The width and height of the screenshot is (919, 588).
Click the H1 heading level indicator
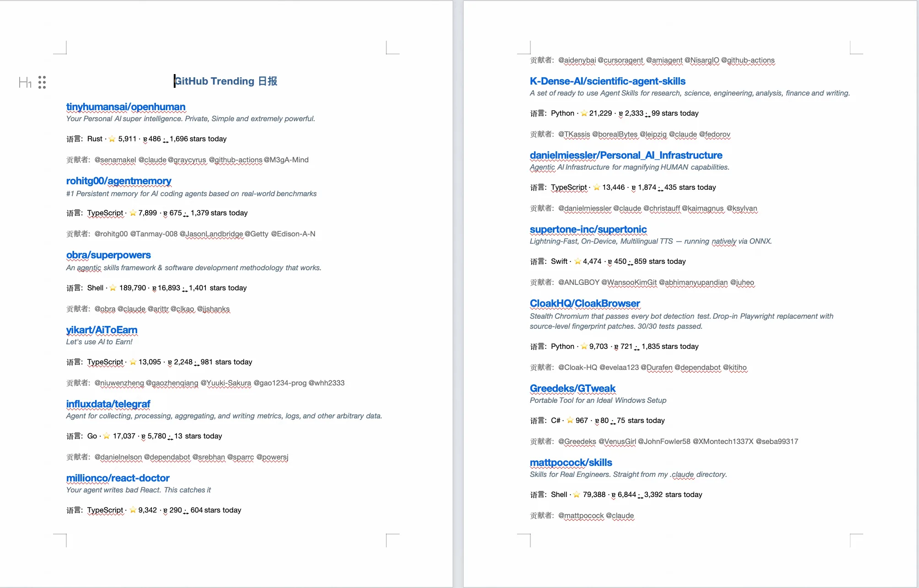coord(25,82)
